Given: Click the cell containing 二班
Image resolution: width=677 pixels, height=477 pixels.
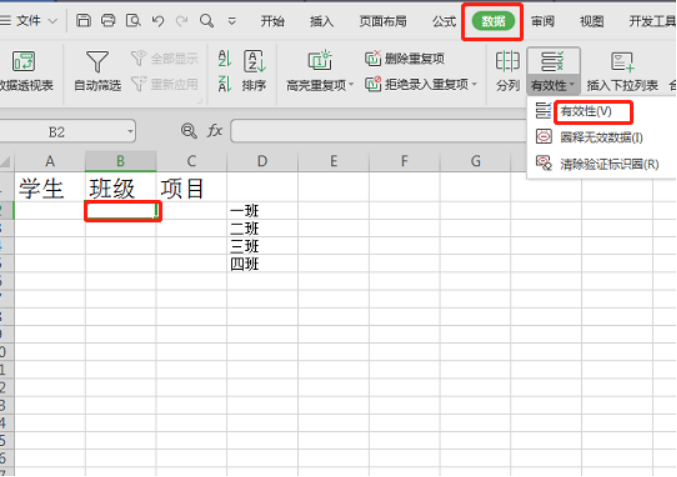Looking at the screenshot, I should click(x=262, y=228).
